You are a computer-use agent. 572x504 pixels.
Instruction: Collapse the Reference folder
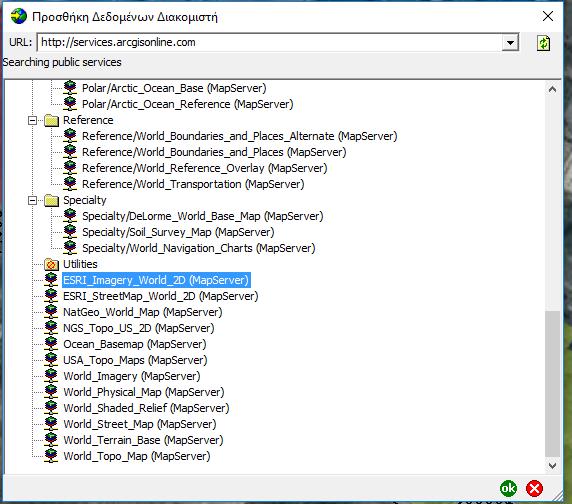point(32,120)
